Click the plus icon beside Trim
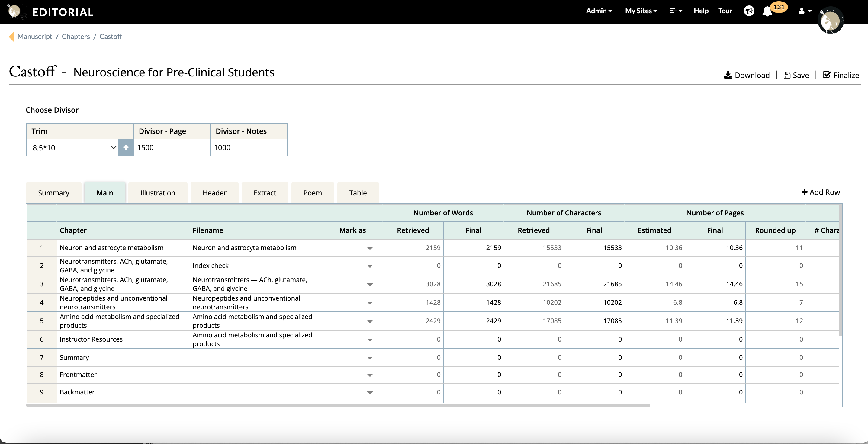This screenshot has height=444, width=868. tap(126, 147)
